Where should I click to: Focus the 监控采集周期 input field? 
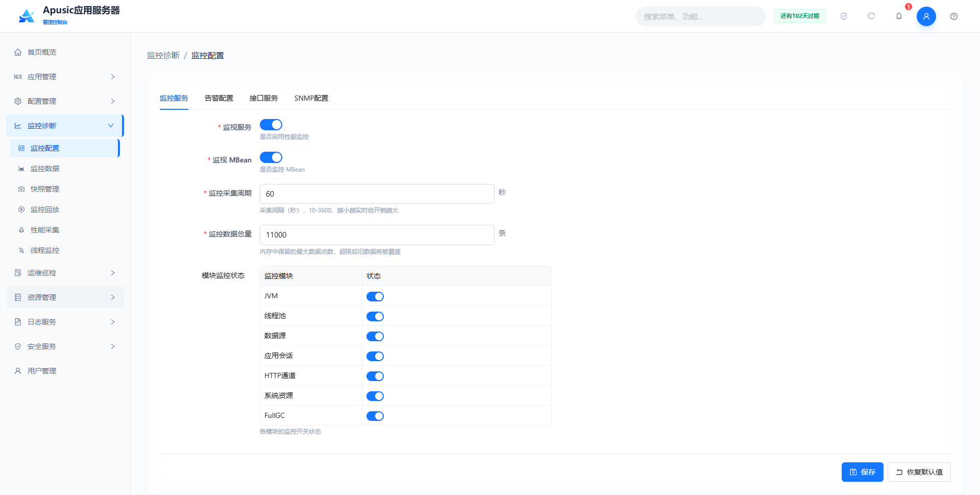point(377,194)
